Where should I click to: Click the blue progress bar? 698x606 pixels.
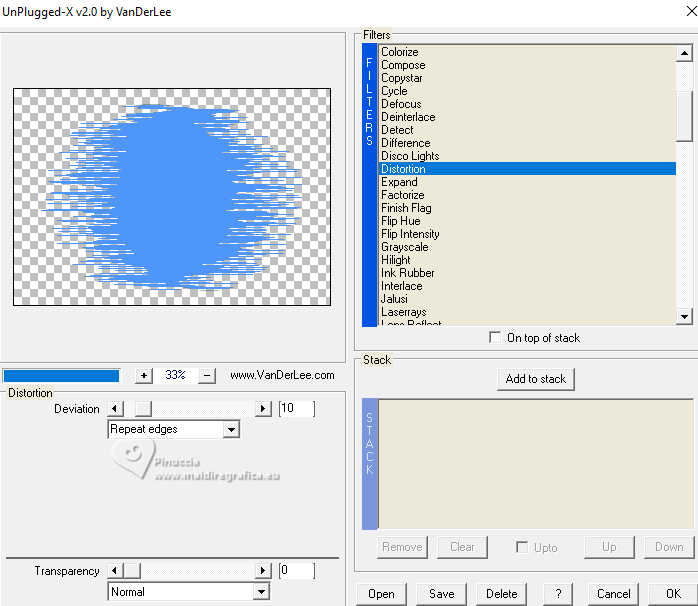click(x=61, y=376)
